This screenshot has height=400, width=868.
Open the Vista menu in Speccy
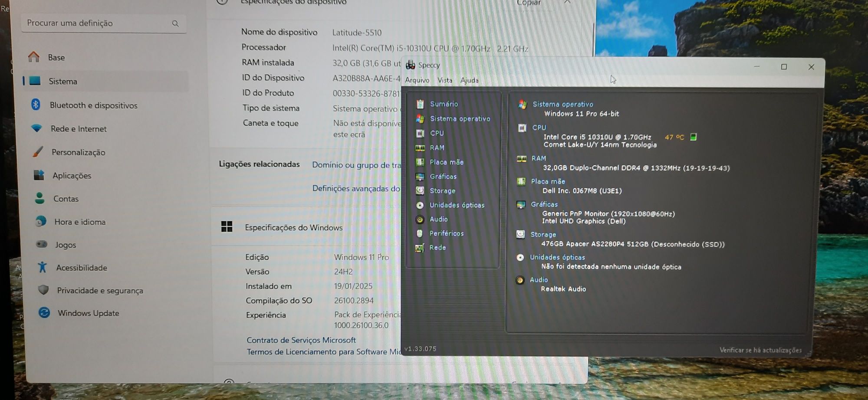(445, 80)
